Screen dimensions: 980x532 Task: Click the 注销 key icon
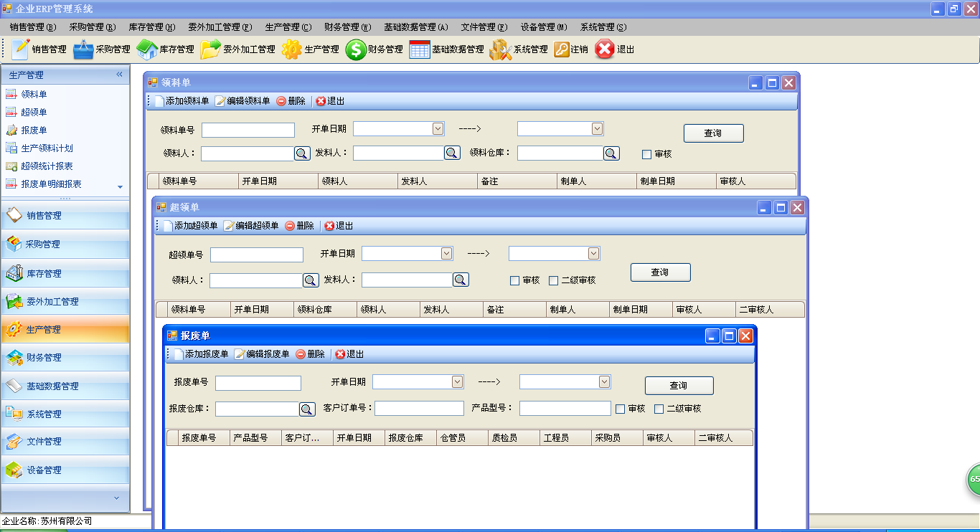(x=561, y=49)
